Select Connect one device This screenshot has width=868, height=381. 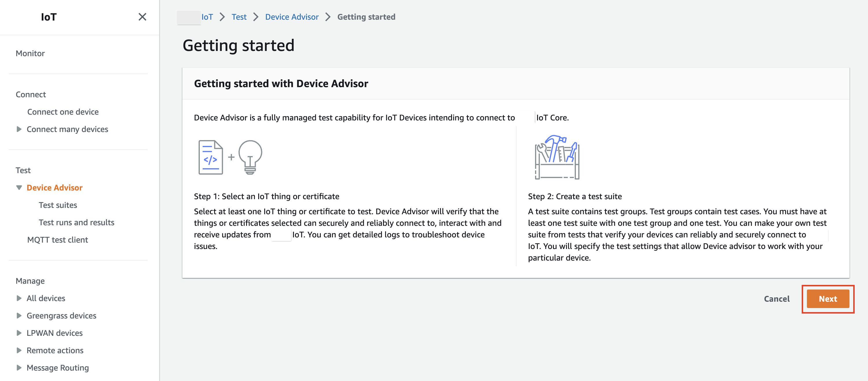(63, 112)
